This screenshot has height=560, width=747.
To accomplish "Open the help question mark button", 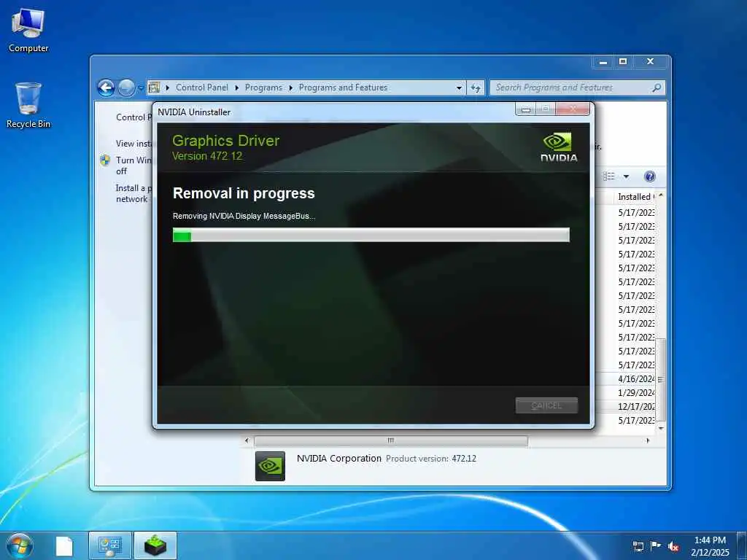I will pos(649,176).
